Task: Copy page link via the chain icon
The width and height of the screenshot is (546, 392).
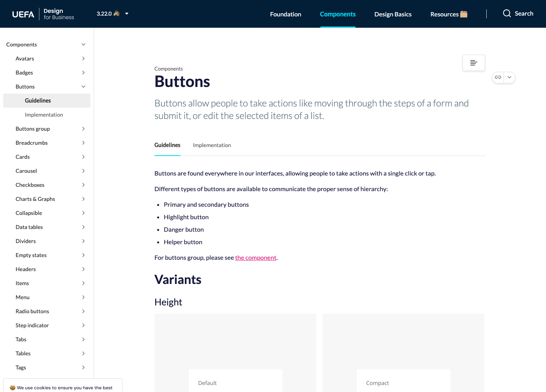Action: [x=498, y=77]
